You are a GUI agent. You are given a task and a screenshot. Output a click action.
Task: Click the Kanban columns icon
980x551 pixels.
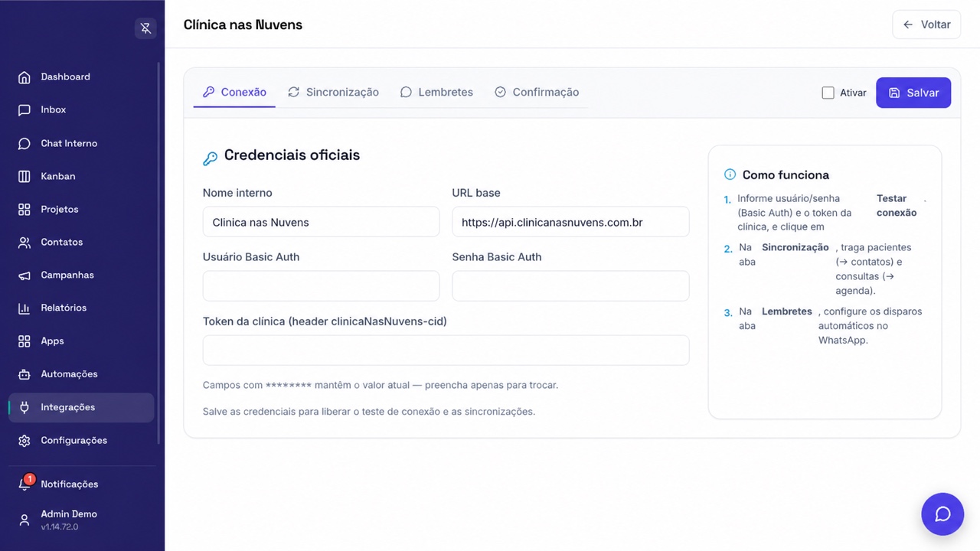click(24, 177)
